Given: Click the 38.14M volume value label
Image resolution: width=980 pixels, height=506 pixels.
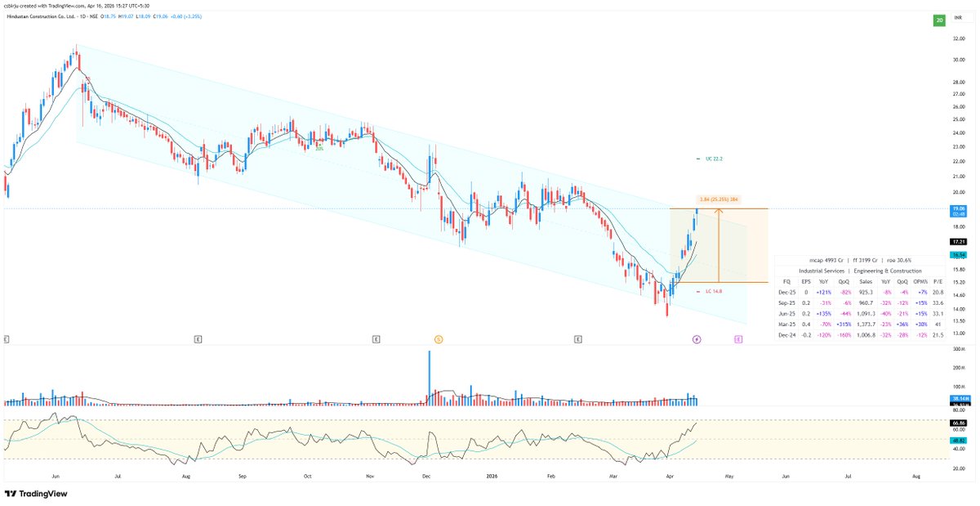Looking at the screenshot, I should tap(959, 401).
